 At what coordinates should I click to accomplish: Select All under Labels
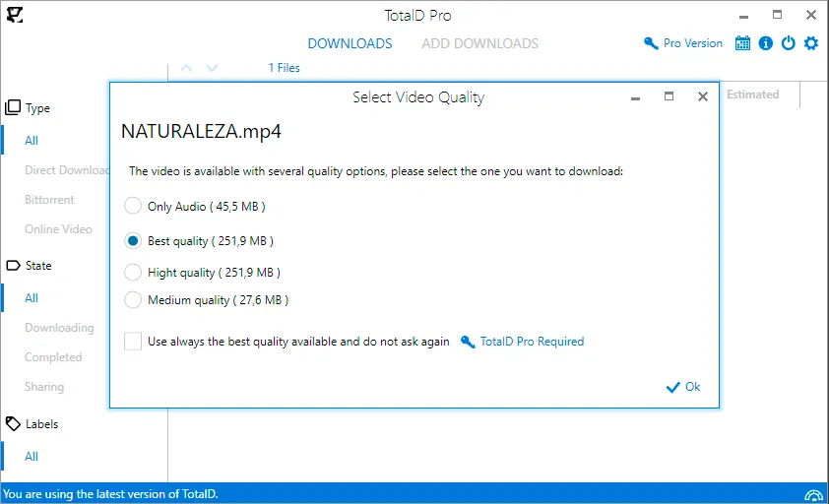(x=32, y=457)
